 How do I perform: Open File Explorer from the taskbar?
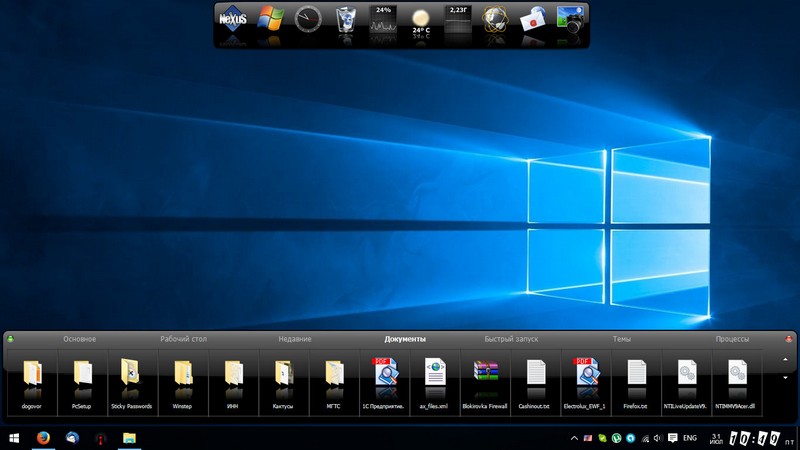pos(129,438)
